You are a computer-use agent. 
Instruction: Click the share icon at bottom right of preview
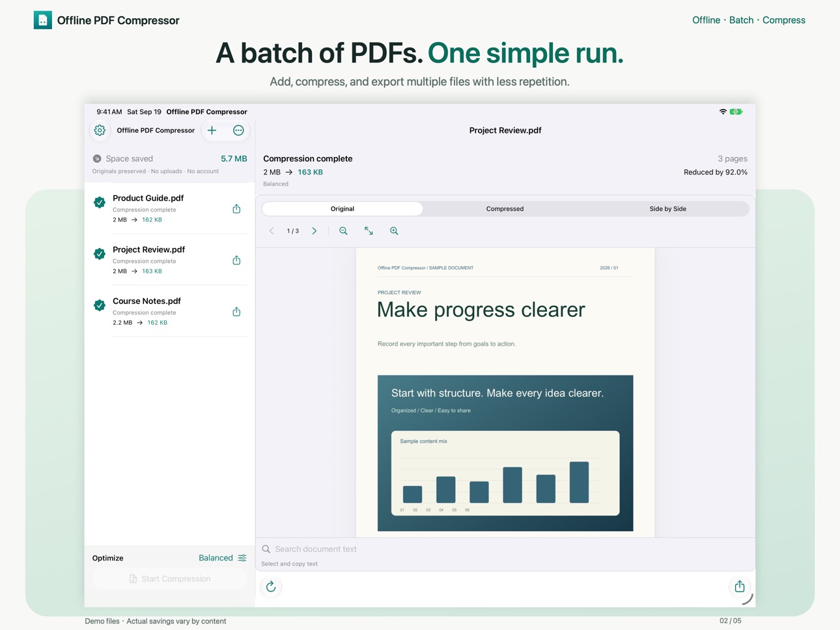740,587
